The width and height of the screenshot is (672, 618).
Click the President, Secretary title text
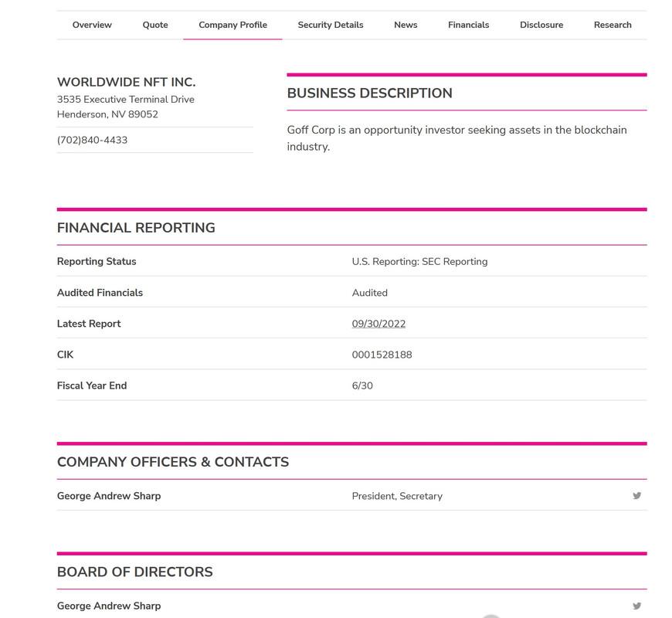(x=397, y=496)
